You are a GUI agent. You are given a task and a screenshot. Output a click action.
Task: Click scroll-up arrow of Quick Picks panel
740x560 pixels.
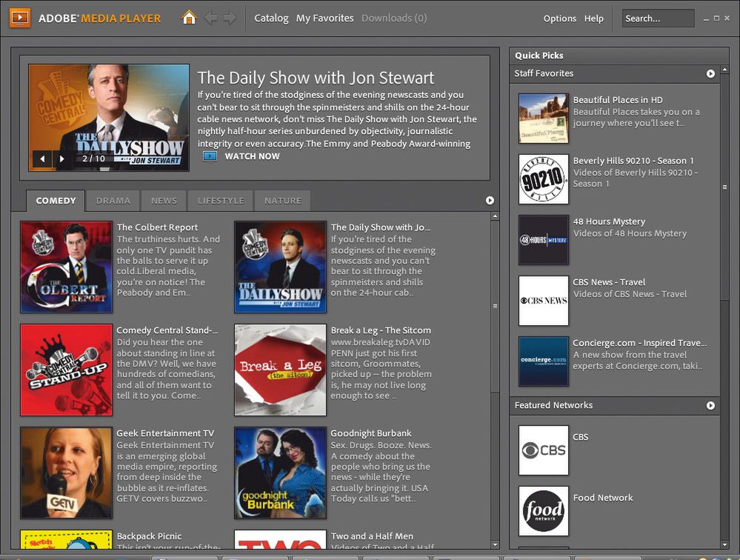(724, 70)
